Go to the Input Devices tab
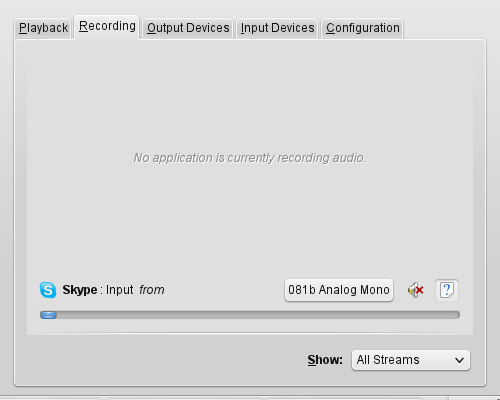The height and width of the screenshot is (400, 500). pos(277,28)
